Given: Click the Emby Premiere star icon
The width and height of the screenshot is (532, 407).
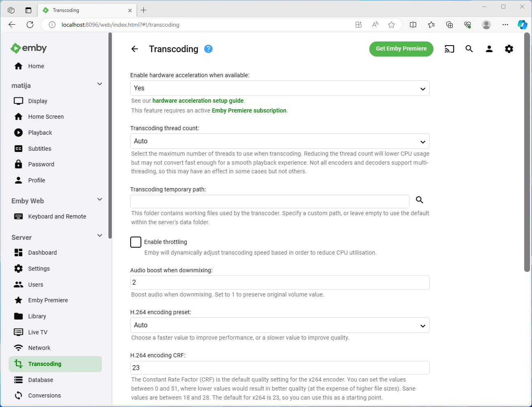Looking at the screenshot, I should coord(18,300).
